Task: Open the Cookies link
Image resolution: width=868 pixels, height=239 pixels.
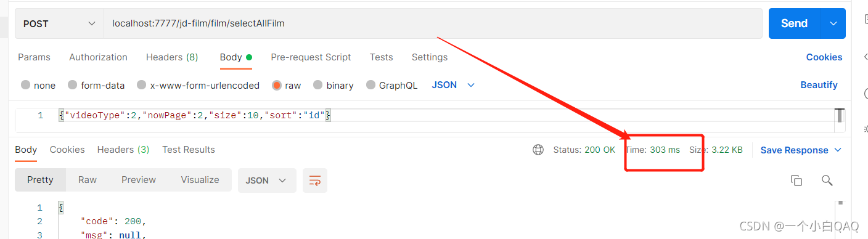Action: [824, 57]
